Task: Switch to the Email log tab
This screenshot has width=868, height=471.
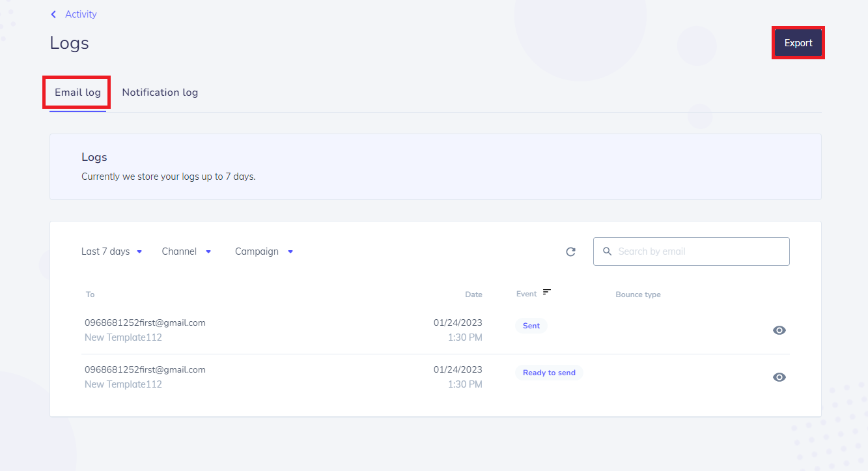Action: click(77, 93)
